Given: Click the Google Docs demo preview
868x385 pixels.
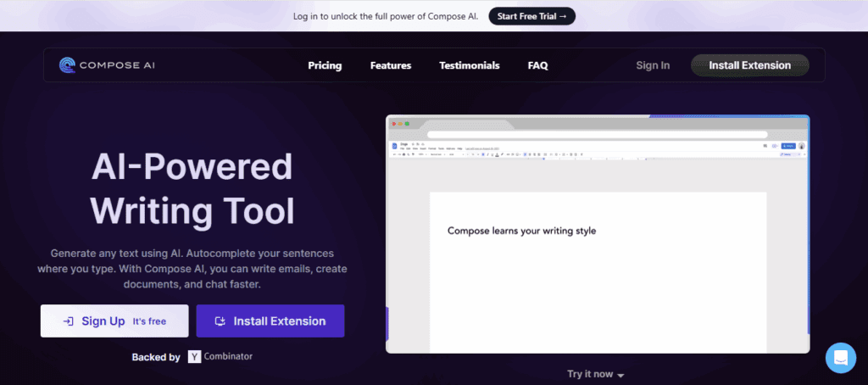Looking at the screenshot, I should tap(598, 234).
